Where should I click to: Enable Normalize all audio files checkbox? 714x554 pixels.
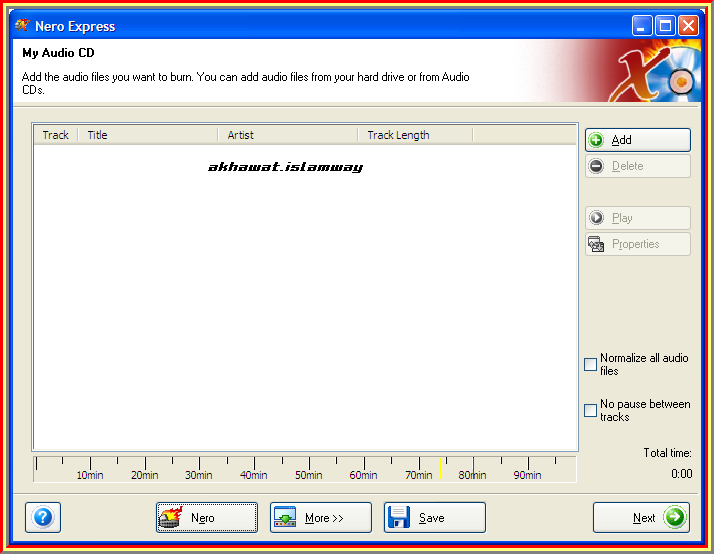pos(591,364)
